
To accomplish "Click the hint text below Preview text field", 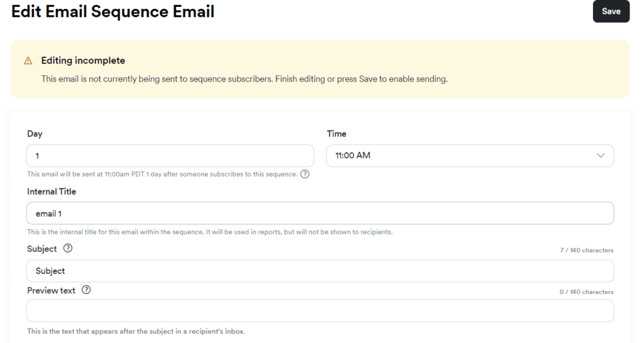I will coord(136,331).
